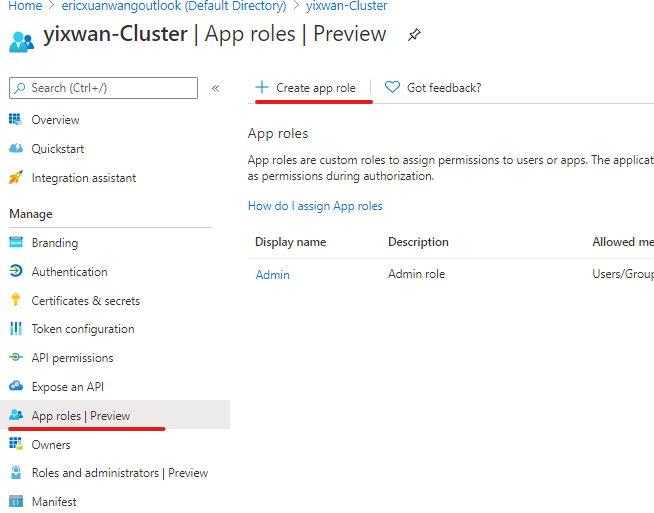Image resolution: width=654 pixels, height=513 pixels.
Task: Click the API permissions icon
Action: 16,357
